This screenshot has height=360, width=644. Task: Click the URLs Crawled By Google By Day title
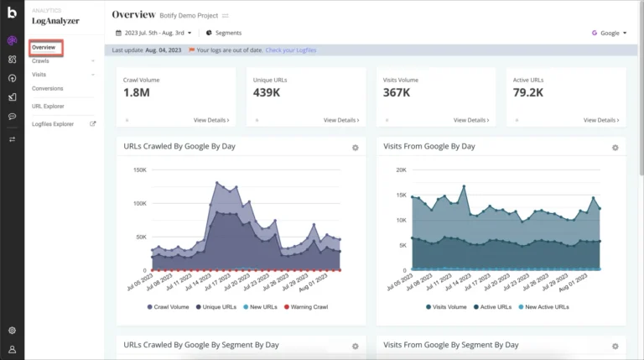179,146
